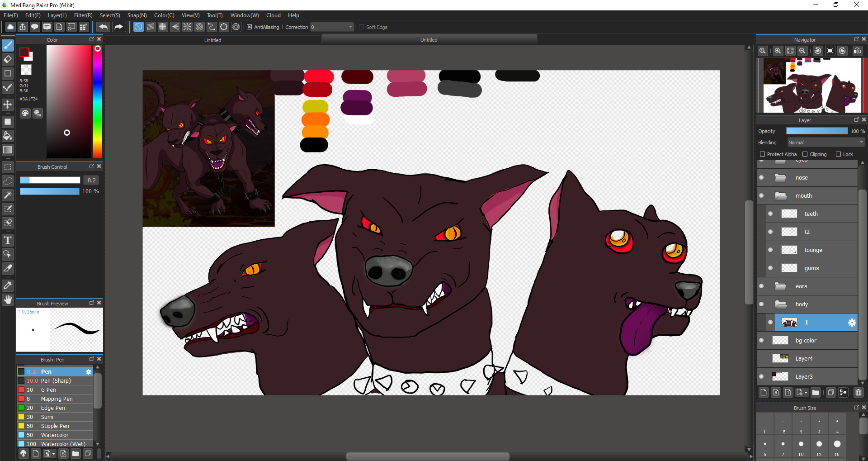Open the File menu
Image resolution: width=868 pixels, height=461 pixels.
coord(10,15)
